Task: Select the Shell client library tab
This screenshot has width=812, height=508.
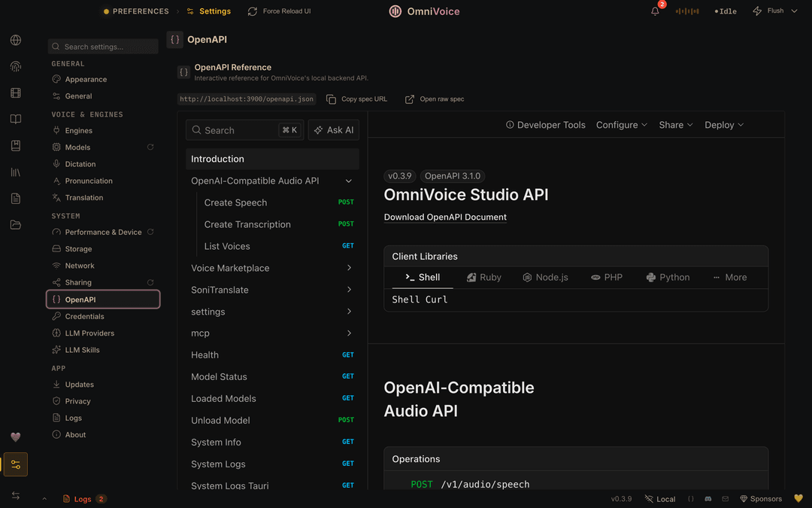Action: pyautogui.click(x=423, y=277)
